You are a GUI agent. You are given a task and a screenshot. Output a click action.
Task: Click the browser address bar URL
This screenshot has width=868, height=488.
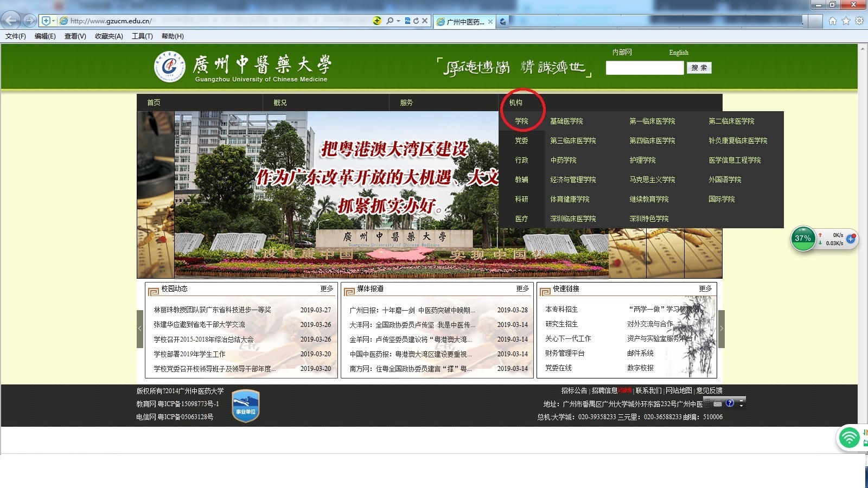point(111,21)
